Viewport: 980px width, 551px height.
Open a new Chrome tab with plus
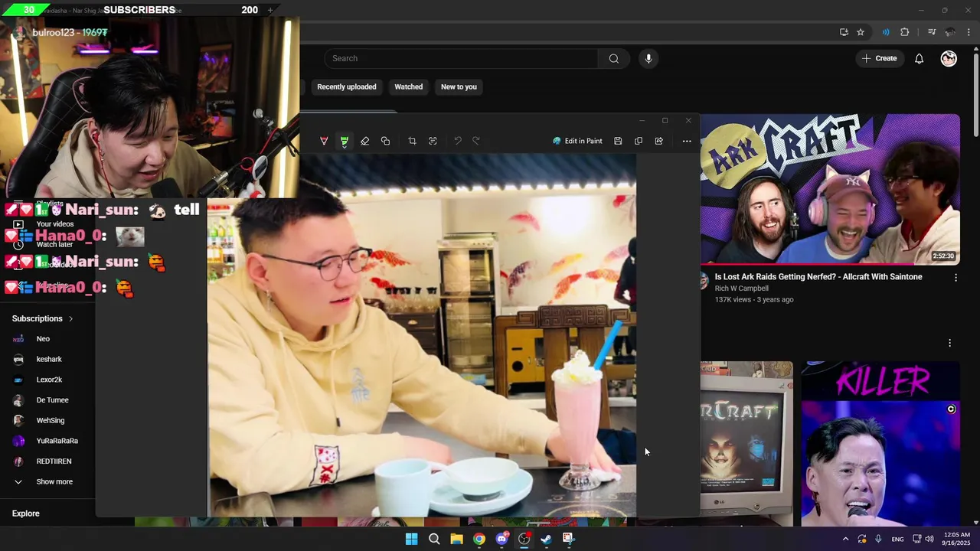tap(269, 10)
